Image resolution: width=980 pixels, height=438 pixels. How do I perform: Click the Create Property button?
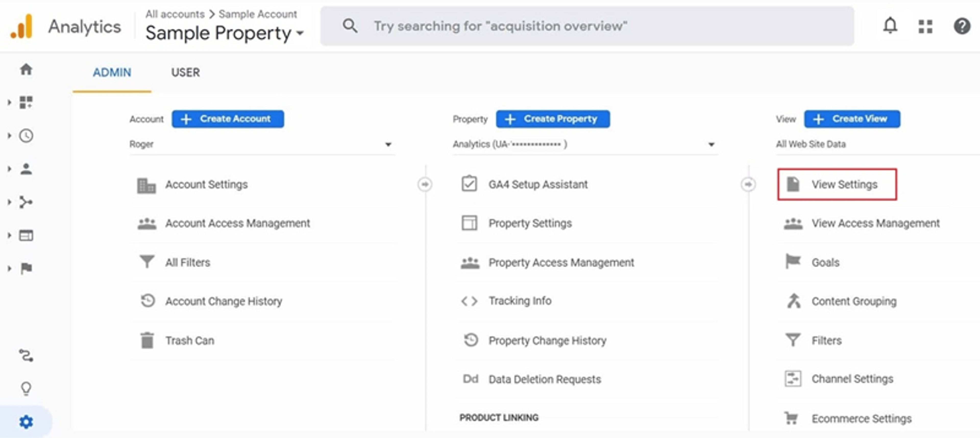(x=553, y=119)
